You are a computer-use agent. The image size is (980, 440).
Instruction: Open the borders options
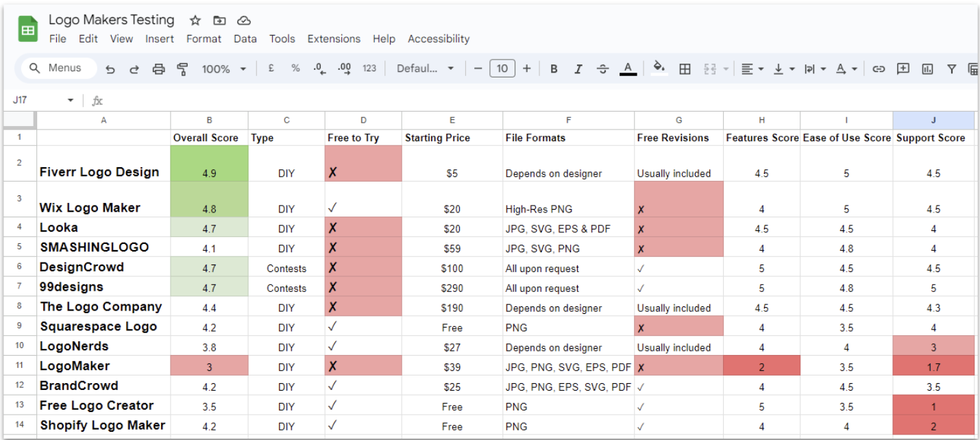point(685,68)
